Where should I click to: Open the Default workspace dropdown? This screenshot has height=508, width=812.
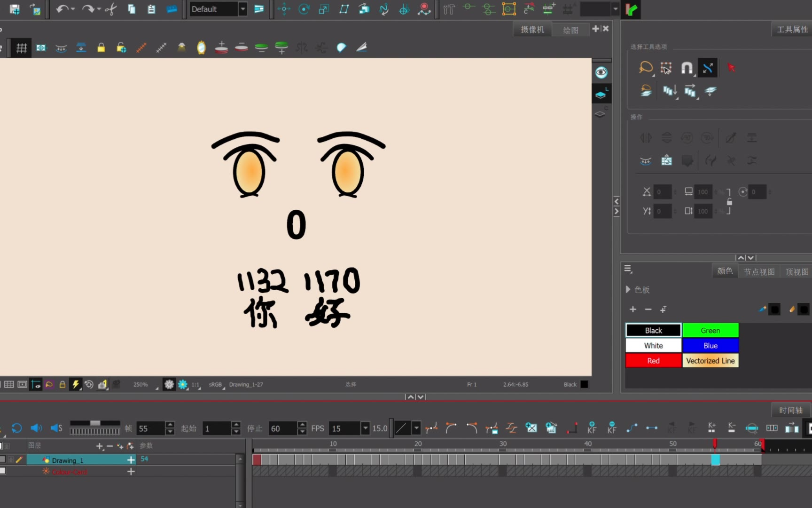(242, 9)
